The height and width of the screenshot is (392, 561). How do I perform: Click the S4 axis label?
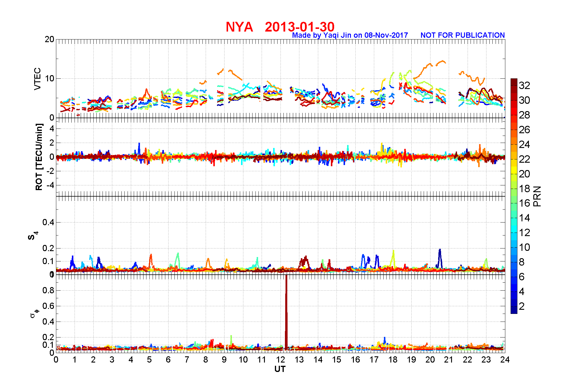(33, 236)
